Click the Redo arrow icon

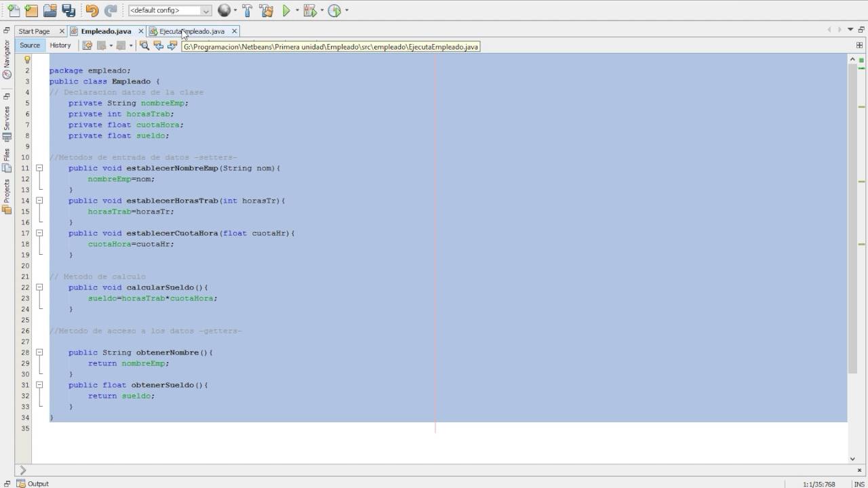pyautogui.click(x=111, y=10)
